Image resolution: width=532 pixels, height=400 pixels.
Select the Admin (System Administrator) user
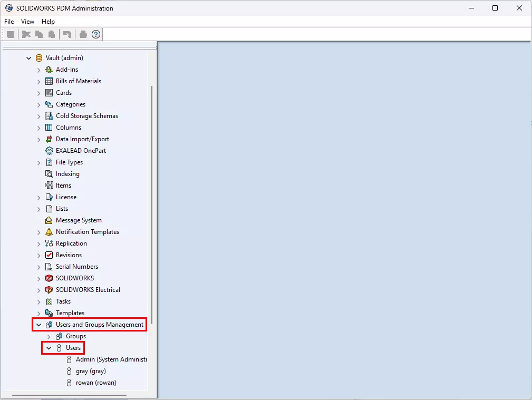pos(111,359)
